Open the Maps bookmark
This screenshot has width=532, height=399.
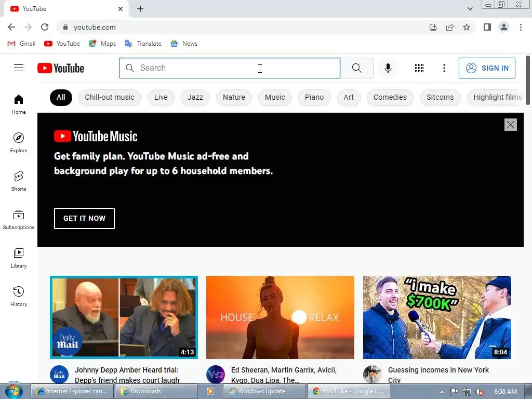(102, 44)
